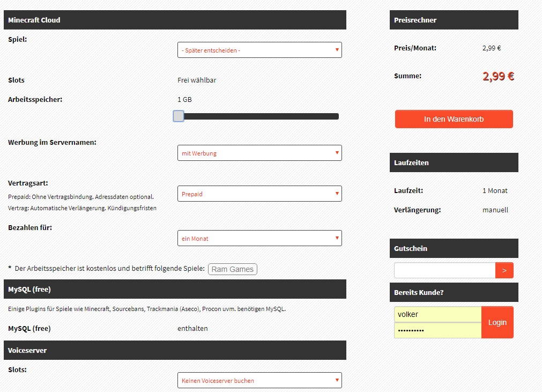Viewport: 542px width, 392px height.
Task: Click the Ram Games button
Action: pyautogui.click(x=233, y=269)
